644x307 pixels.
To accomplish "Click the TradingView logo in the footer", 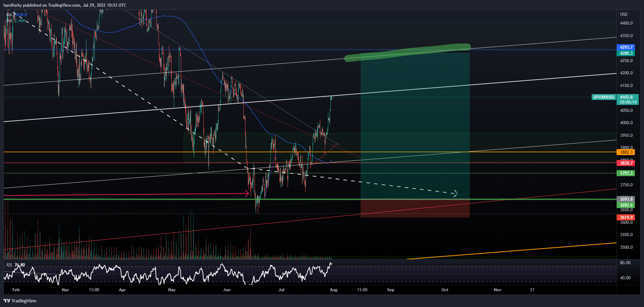I will [x=20, y=301].
